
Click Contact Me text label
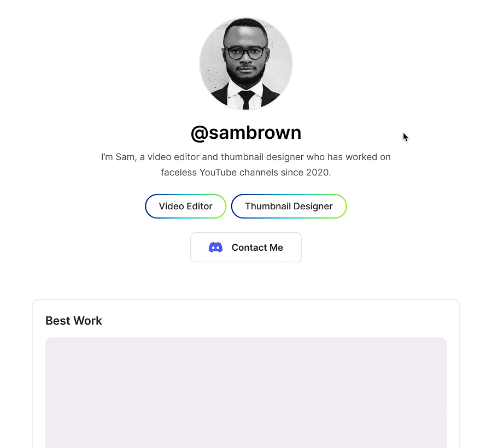pyautogui.click(x=257, y=247)
